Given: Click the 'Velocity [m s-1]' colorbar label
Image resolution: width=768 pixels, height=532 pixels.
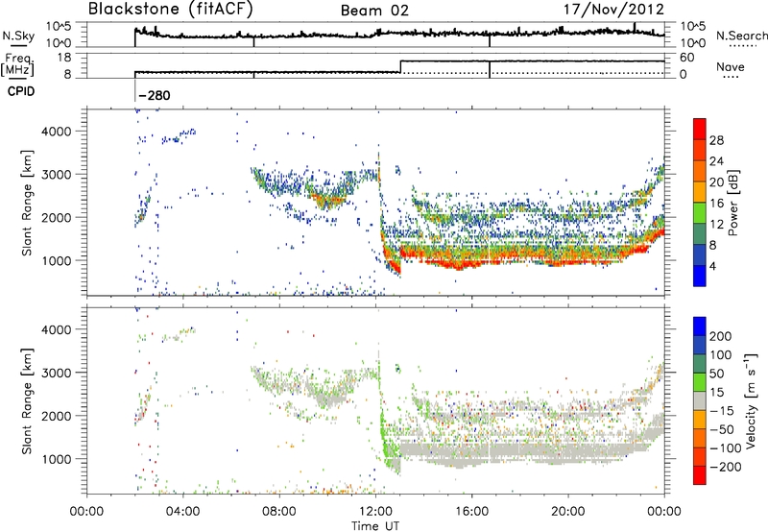Looking at the screenshot, I should [x=752, y=401].
